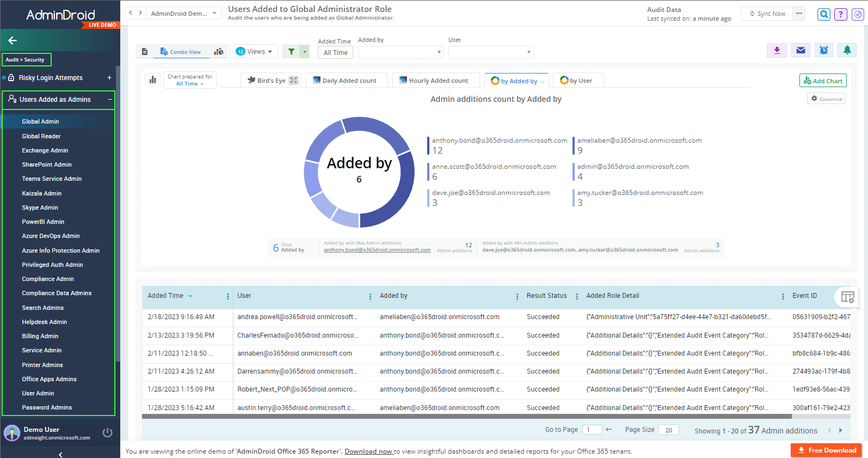Select the Combo View tab
This screenshot has height=458, width=868.
point(181,52)
